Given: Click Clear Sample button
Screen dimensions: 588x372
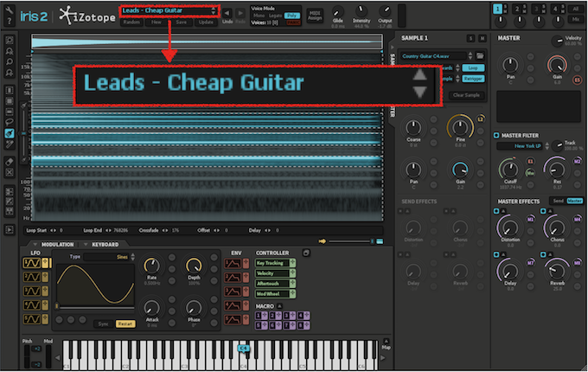Looking at the screenshot, I should coord(466,95).
